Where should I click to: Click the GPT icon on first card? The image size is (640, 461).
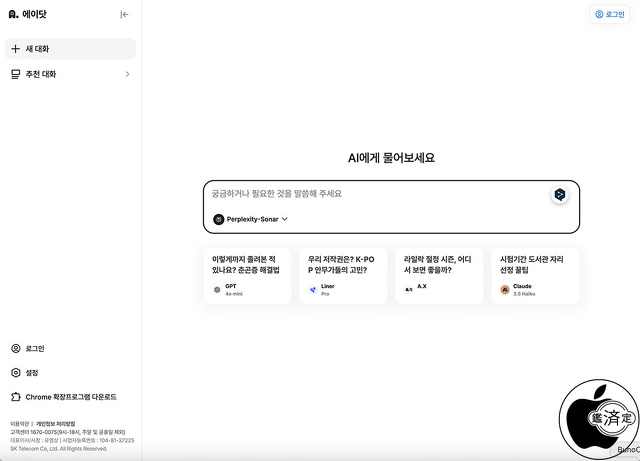[x=217, y=290]
